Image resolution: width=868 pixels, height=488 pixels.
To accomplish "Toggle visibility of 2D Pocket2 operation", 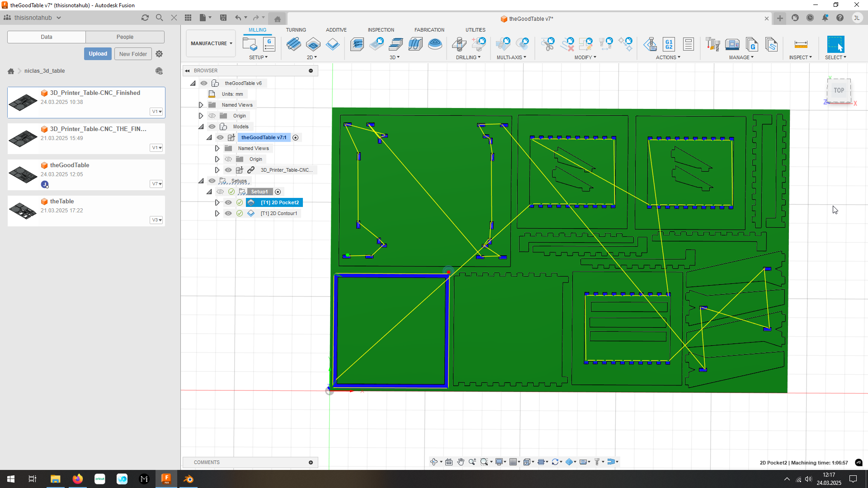I will (x=228, y=202).
